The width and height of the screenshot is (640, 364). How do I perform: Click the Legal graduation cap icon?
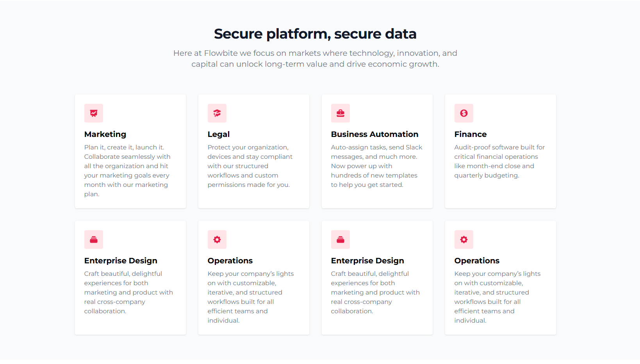tap(217, 113)
